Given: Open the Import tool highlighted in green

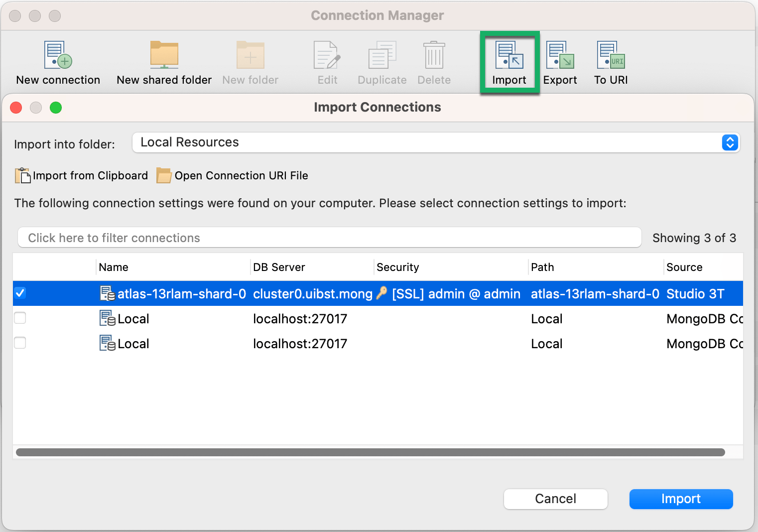Looking at the screenshot, I should (509, 60).
